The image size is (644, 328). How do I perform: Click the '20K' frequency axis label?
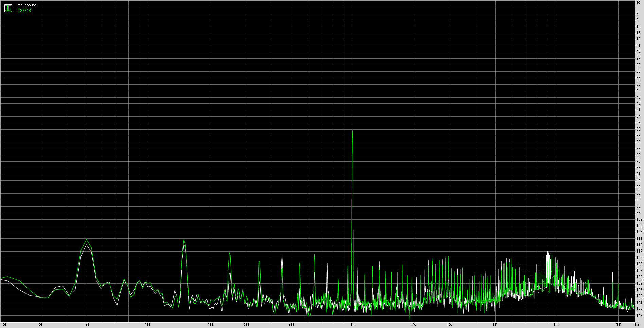pos(618,325)
